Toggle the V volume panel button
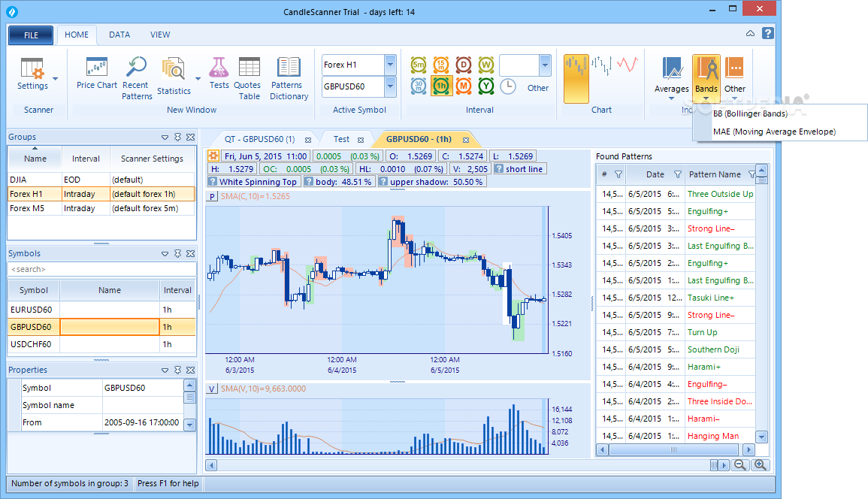Viewport: 868px width, 499px height. point(212,389)
